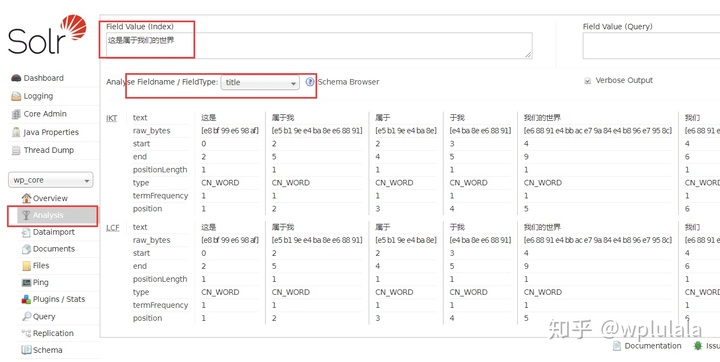Viewport: 720px width, 362px height.
Task: Click IKT text cell 我们的世界
Action: 542,118
